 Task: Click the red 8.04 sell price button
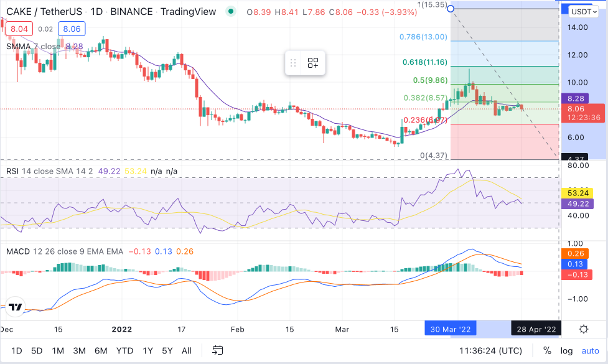click(x=19, y=29)
